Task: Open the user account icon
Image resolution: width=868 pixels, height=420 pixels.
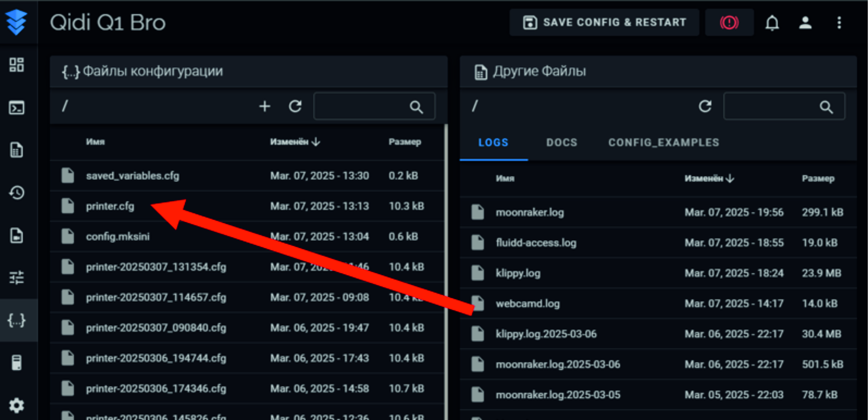Action: 805,22
